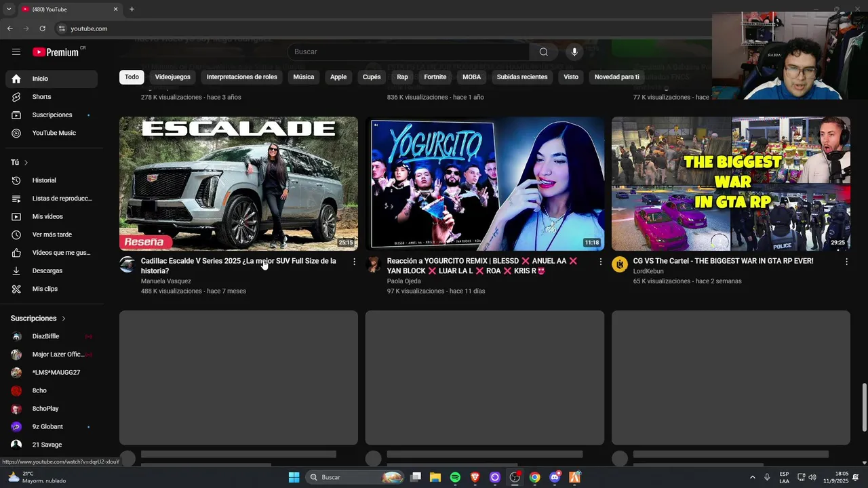Select the Fortnite filter chip
The image size is (868, 488).
pos(435,77)
